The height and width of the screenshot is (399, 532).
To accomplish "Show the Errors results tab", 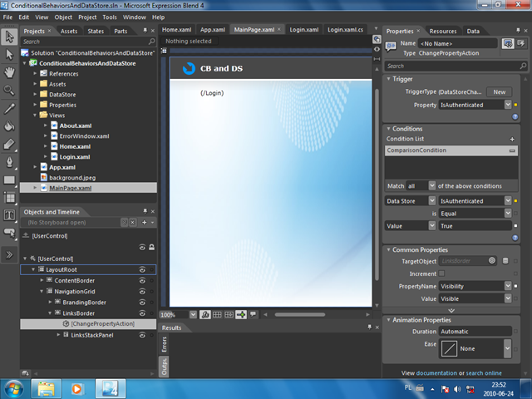I will [164, 344].
